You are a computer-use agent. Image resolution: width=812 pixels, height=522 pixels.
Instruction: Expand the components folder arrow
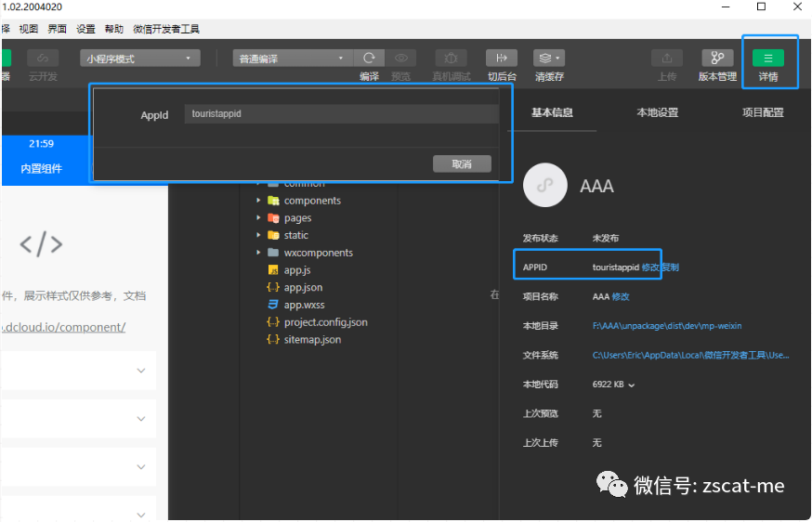(258, 201)
